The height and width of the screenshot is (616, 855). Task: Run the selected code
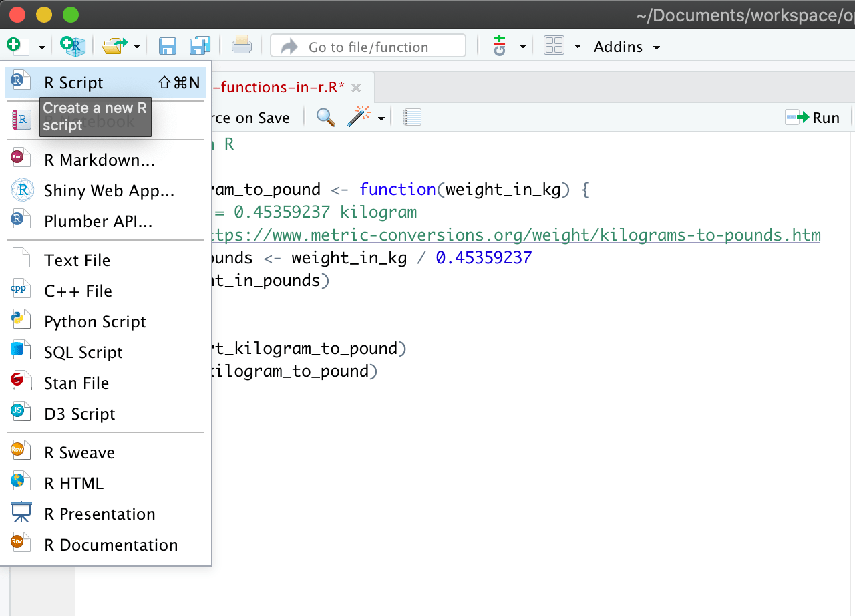[x=814, y=117]
